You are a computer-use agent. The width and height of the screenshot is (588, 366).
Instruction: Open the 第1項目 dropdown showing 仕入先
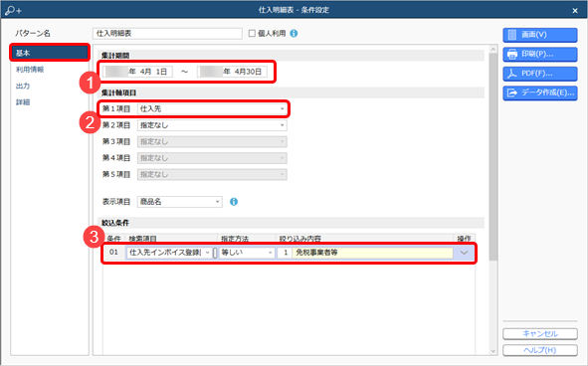(212, 108)
